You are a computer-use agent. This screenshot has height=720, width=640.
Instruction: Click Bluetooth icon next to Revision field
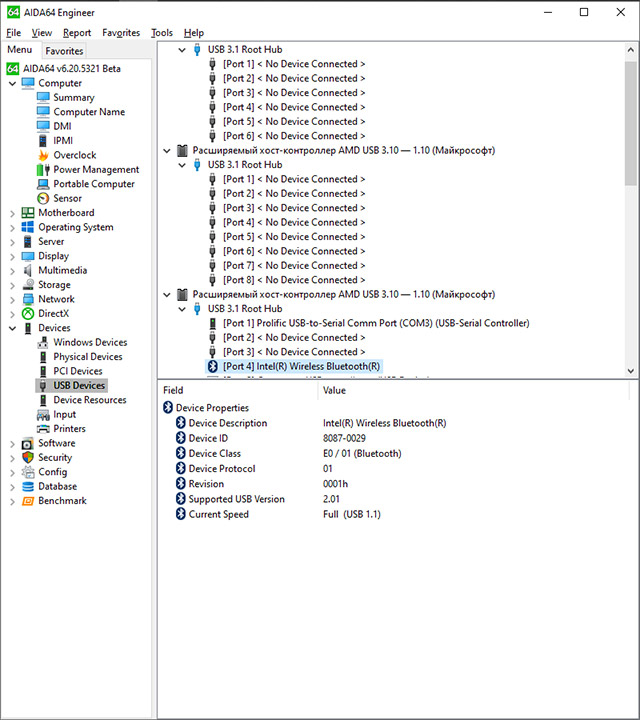pyautogui.click(x=181, y=484)
